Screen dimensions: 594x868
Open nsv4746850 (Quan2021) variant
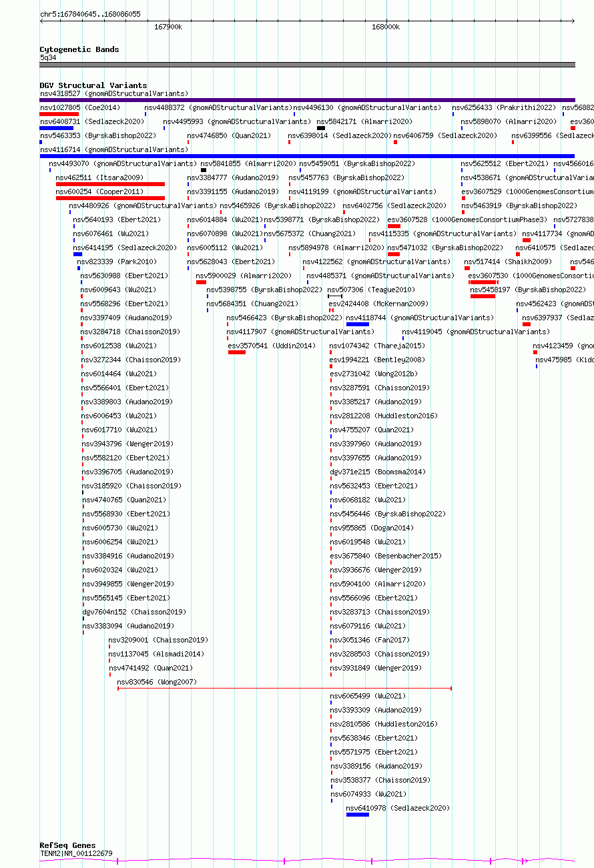pos(229,135)
